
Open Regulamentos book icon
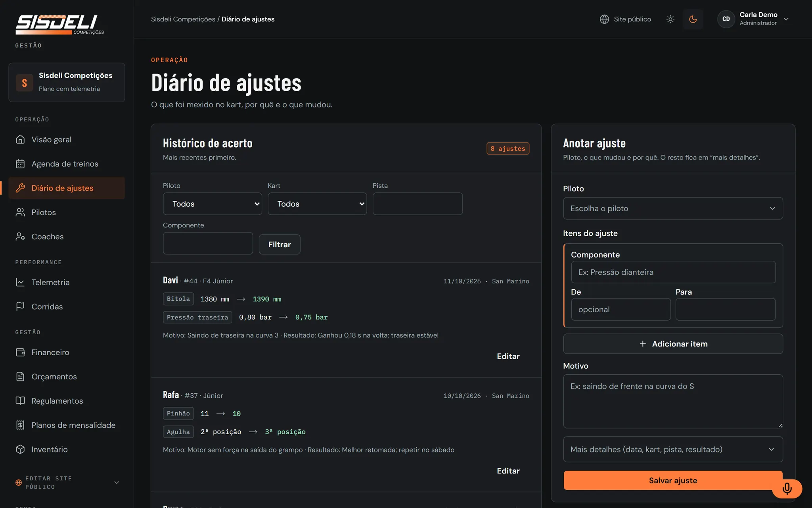20,400
